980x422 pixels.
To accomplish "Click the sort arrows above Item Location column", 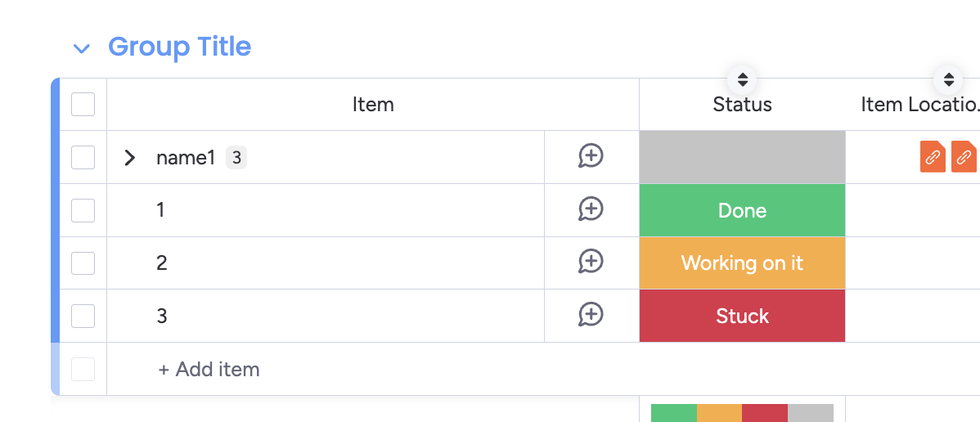I will coord(948,79).
